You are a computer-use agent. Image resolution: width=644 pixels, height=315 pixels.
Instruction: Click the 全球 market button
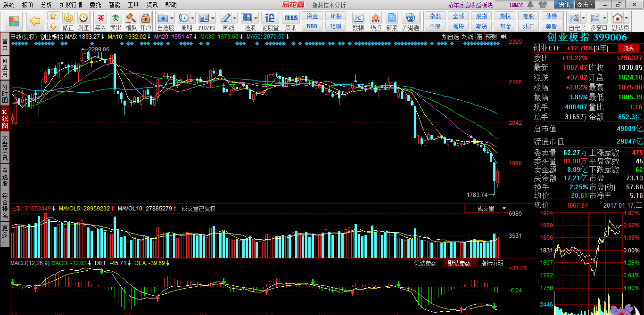458,16
